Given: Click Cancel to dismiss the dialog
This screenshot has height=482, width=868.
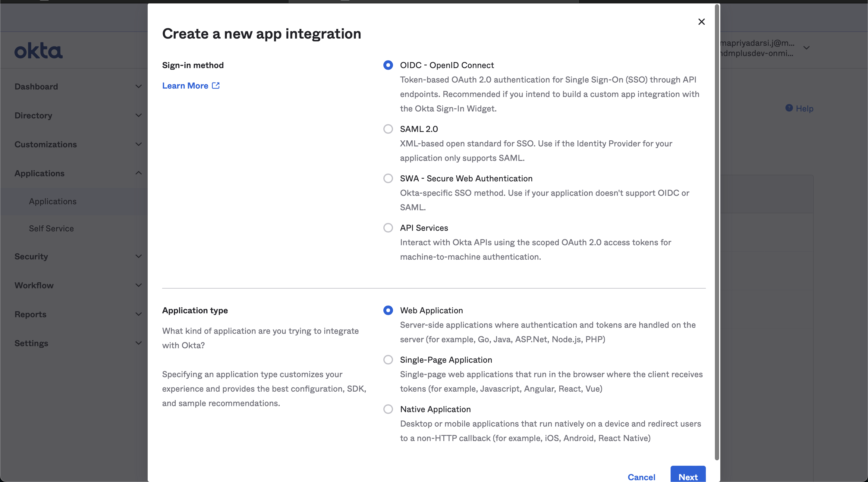Looking at the screenshot, I should click(642, 477).
